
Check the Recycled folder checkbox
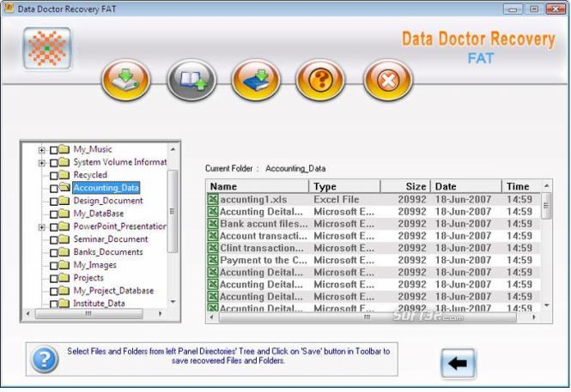[x=53, y=176]
